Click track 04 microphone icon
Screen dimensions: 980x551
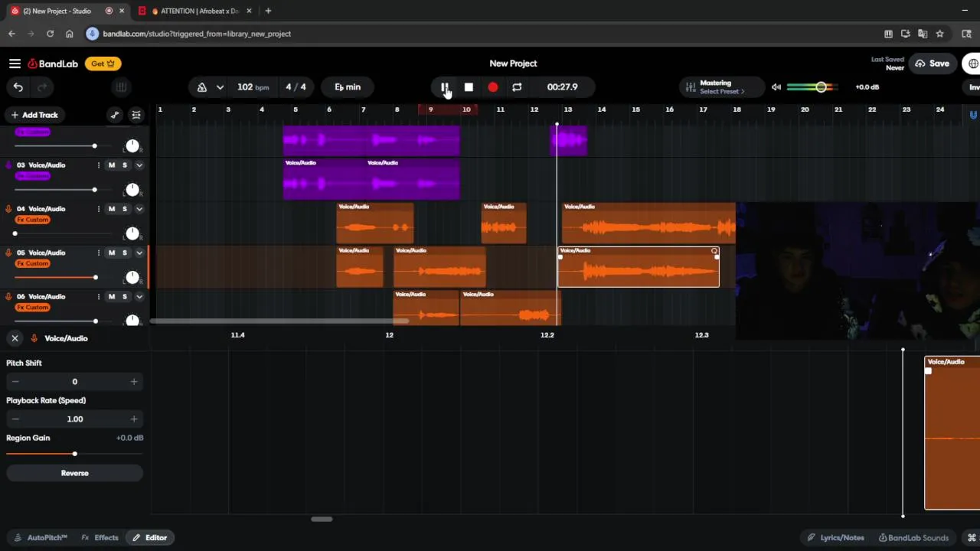[x=8, y=209]
